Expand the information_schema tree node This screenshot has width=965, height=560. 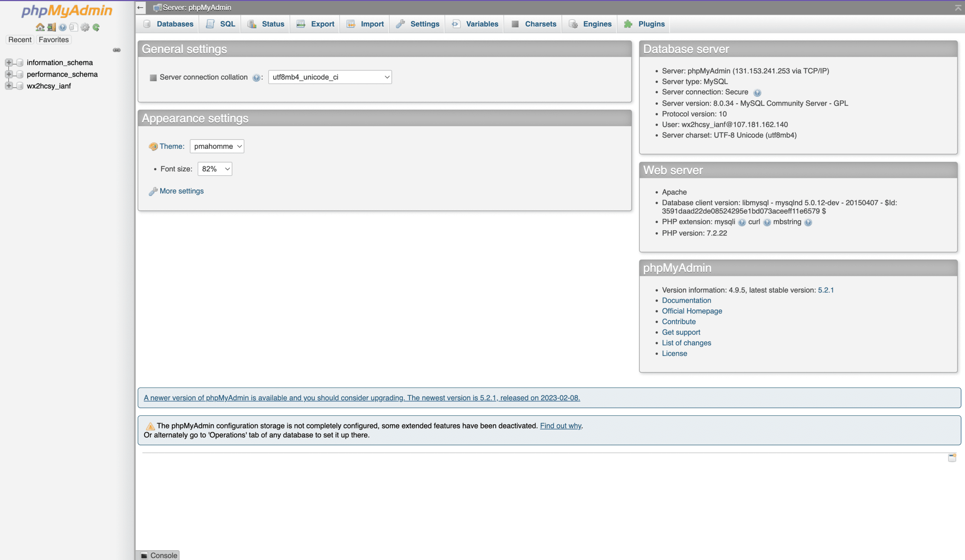tap(9, 63)
